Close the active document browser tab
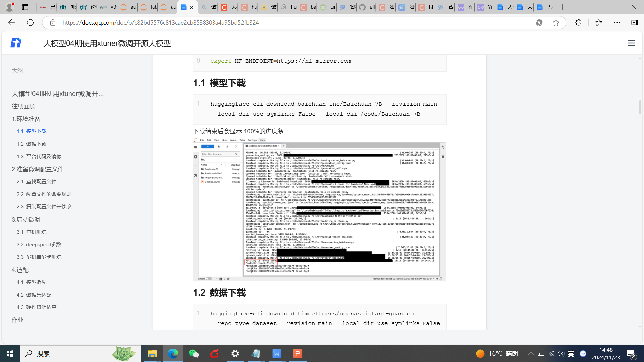 [192, 7]
